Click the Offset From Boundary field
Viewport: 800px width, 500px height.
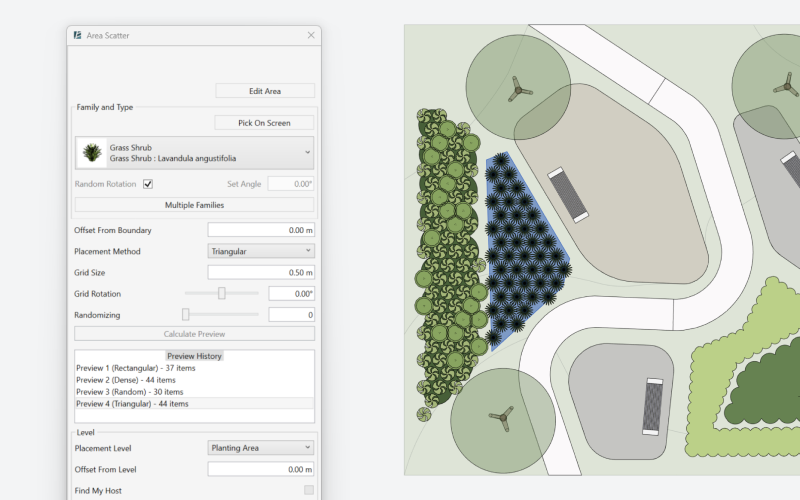[x=261, y=230]
